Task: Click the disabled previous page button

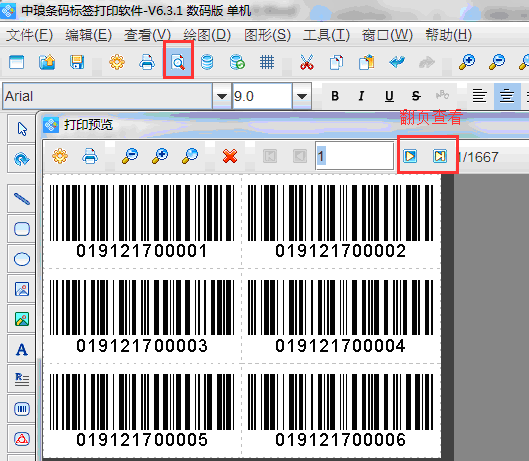Action: tap(300, 156)
